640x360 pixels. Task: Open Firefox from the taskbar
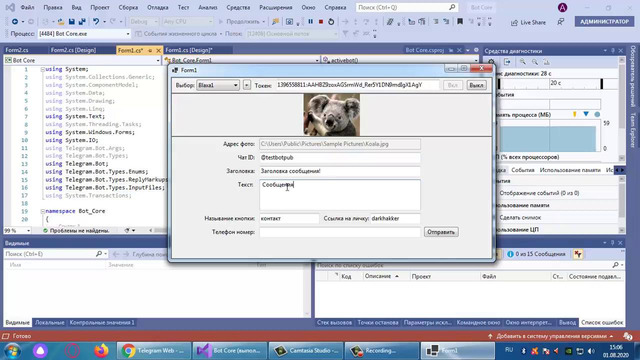click(101, 351)
